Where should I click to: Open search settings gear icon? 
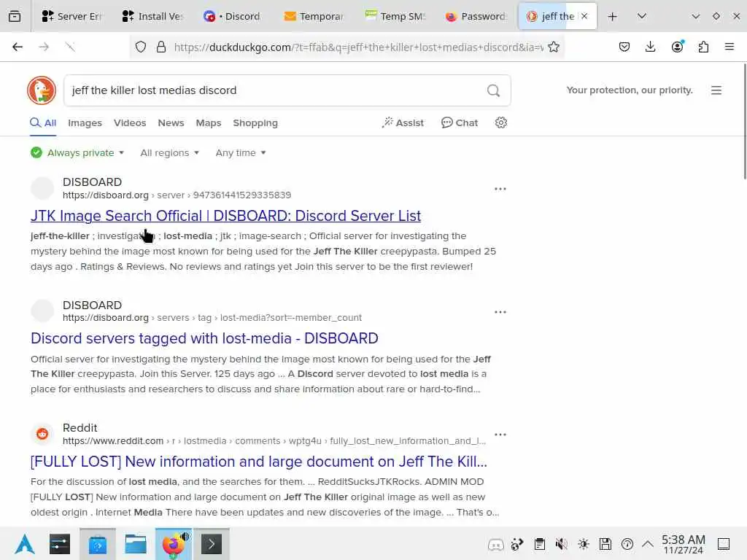[x=500, y=122]
